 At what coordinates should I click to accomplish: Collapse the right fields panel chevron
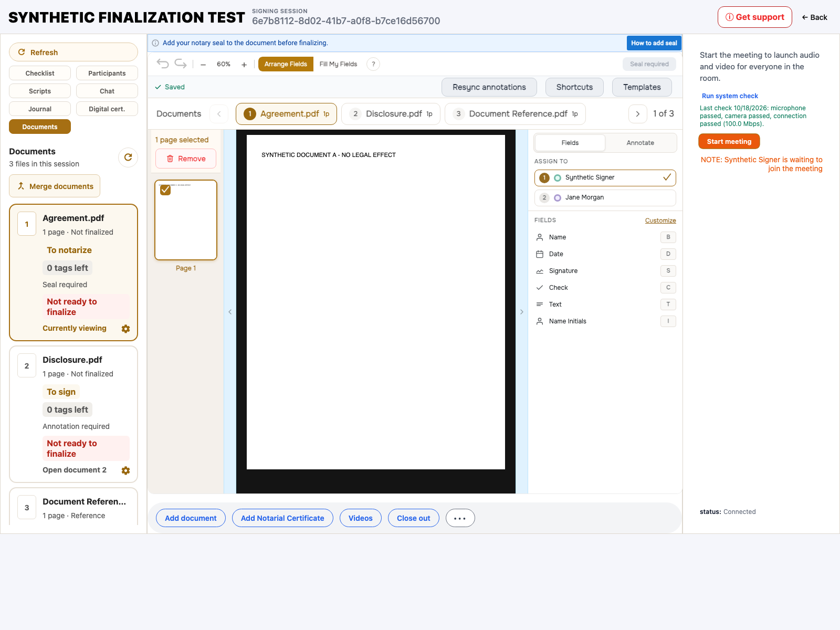click(x=521, y=312)
